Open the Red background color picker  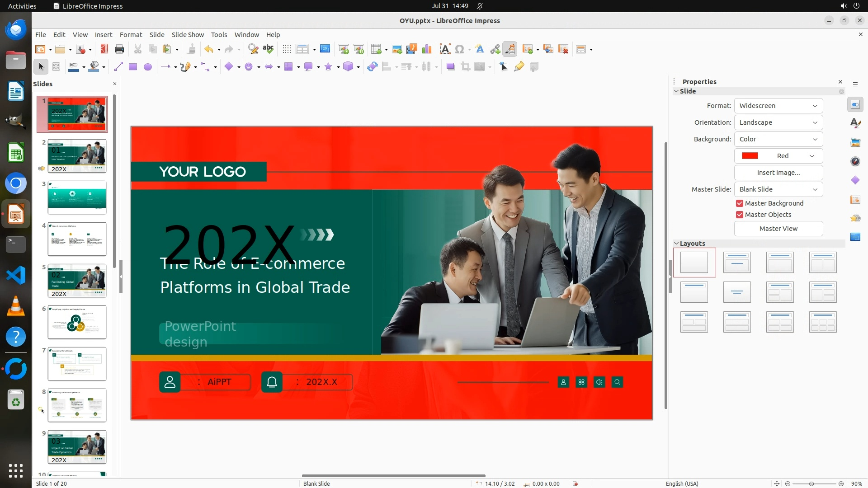[778, 156]
